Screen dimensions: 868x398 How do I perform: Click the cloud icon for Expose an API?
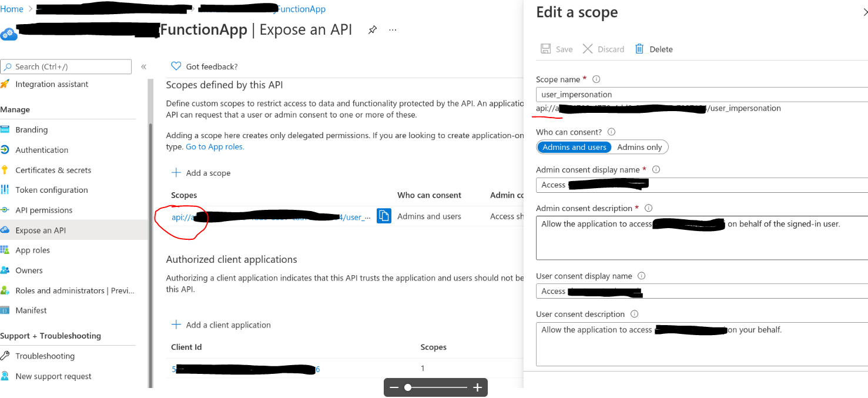[5, 230]
